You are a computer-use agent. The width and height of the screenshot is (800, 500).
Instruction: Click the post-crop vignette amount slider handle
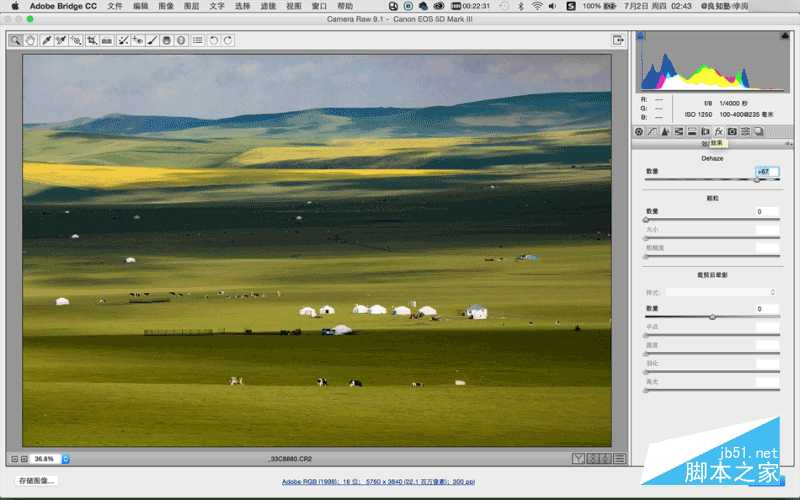(x=712, y=317)
